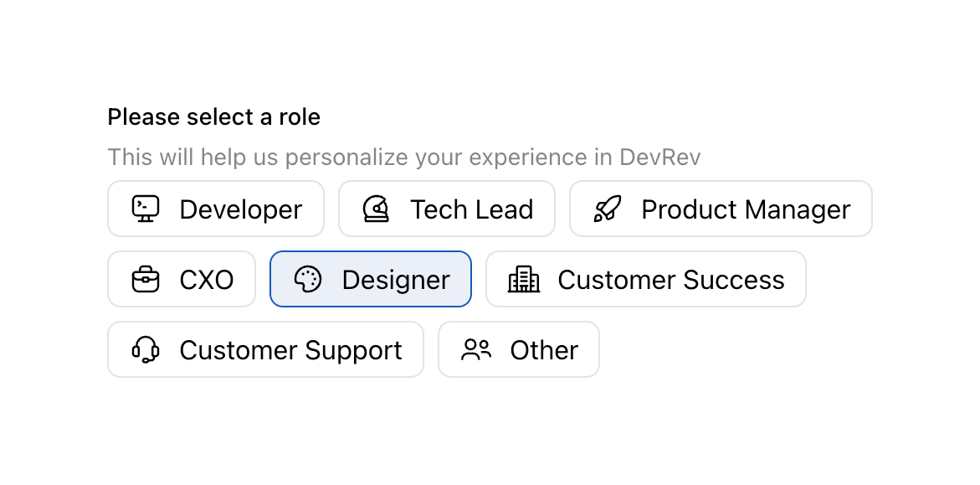
Task: Toggle the highlighted Designer role chip
Action: pos(371,279)
